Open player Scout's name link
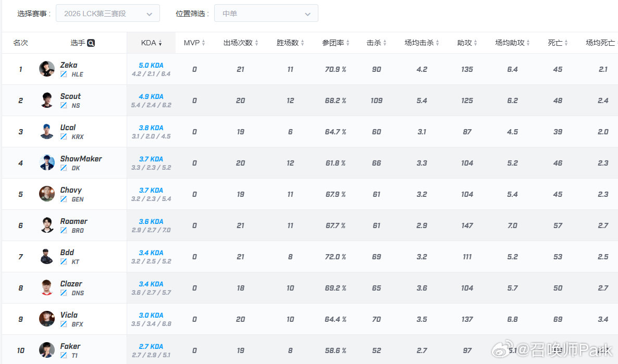618x364 pixels. (70, 96)
